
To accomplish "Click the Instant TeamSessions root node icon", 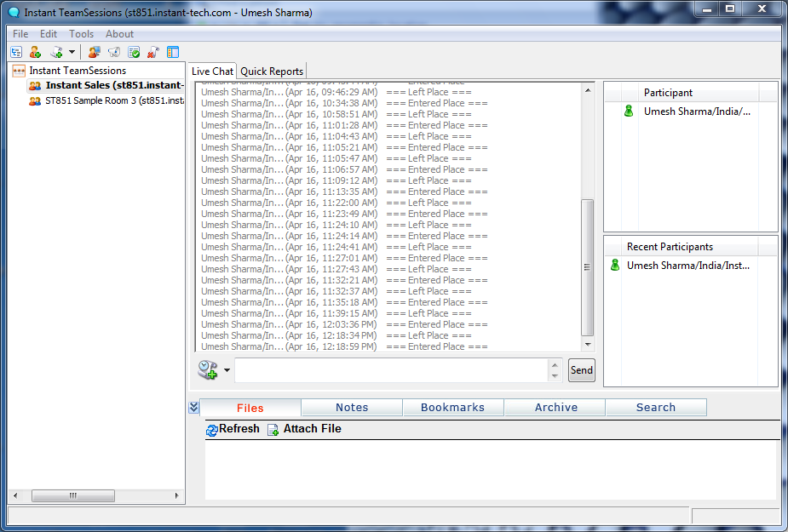I will 19,71.
